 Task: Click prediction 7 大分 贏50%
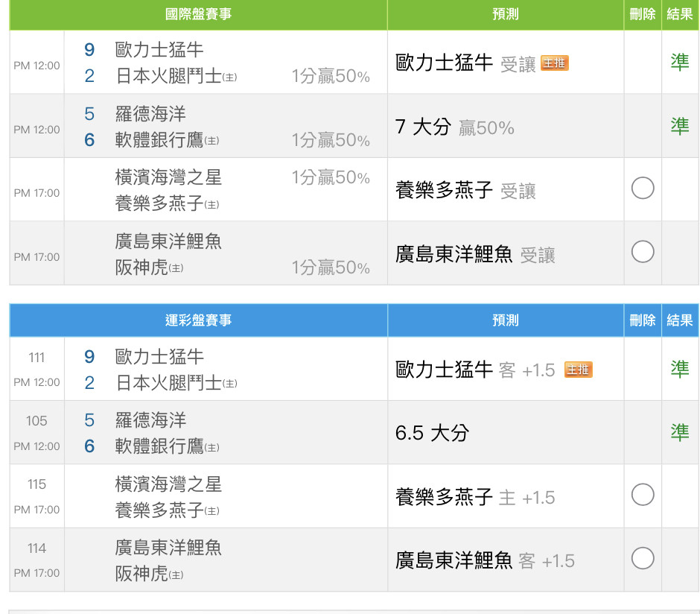(454, 127)
